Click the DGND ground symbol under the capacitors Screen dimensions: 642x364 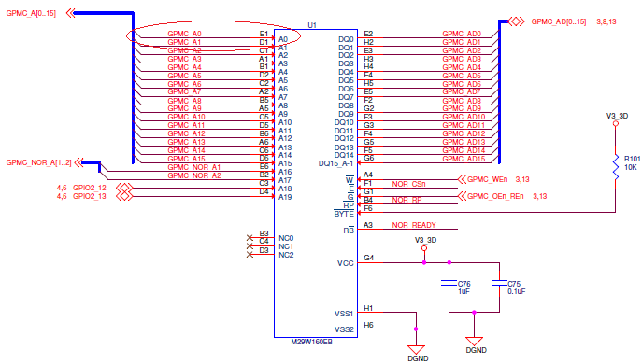click(x=474, y=342)
